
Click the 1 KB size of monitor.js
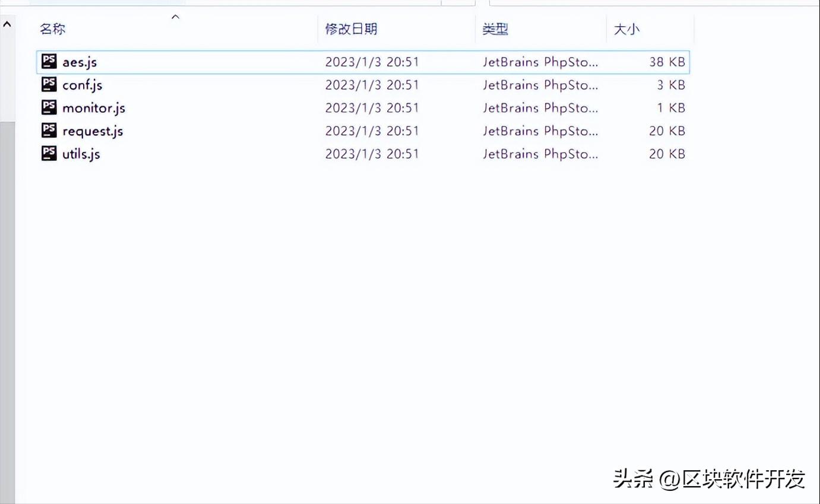pos(671,108)
